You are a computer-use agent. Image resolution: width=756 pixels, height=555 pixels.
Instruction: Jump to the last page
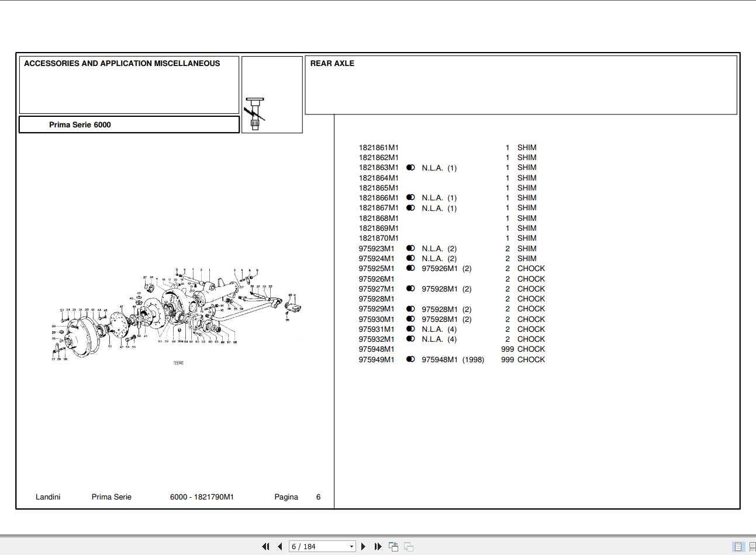[x=378, y=546]
